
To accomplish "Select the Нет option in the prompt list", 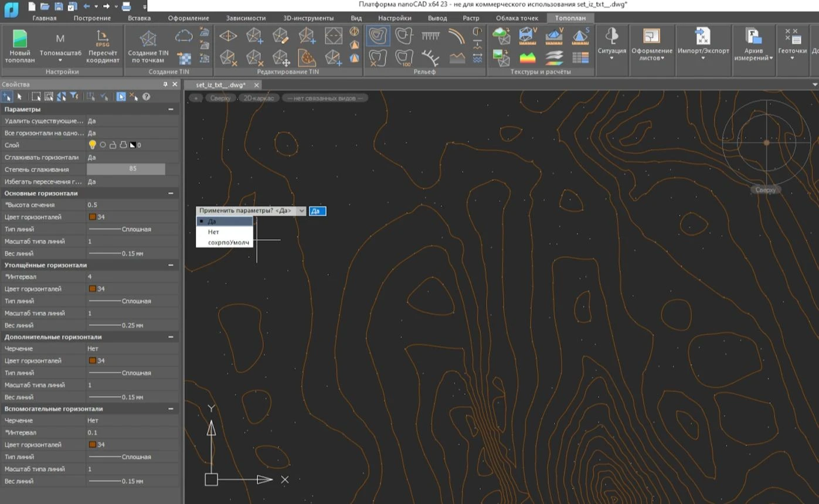I will 213,232.
